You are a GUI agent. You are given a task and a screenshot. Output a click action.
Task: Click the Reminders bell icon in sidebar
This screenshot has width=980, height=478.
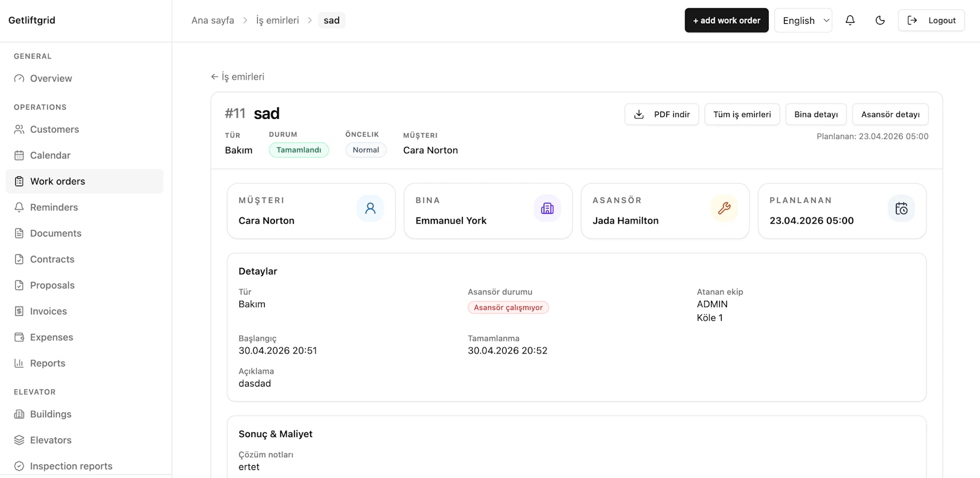pyautogui.click(x=19, y=207)
